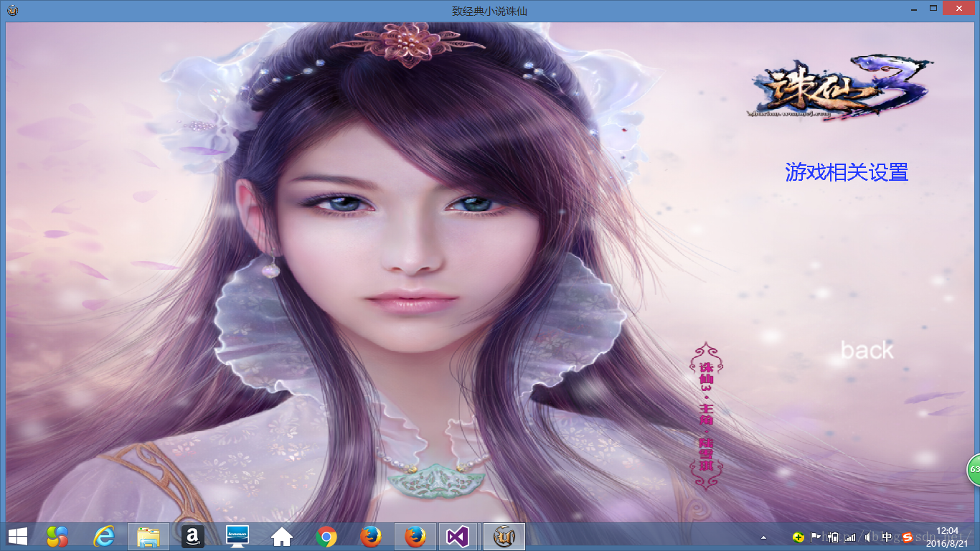Toggle the 中 Chinese input mode indicator
980x551 pixels.
(887, 537)
